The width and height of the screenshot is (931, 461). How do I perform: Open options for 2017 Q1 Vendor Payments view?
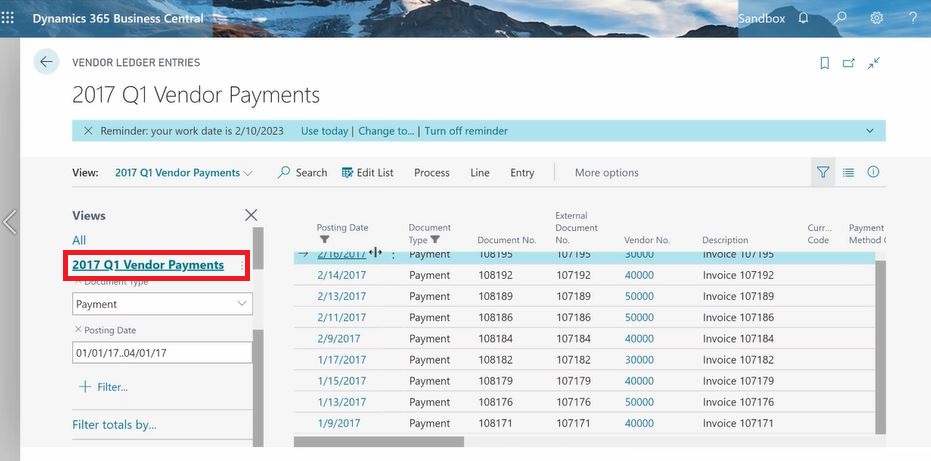pyautogui.click(x=242, y=266)
